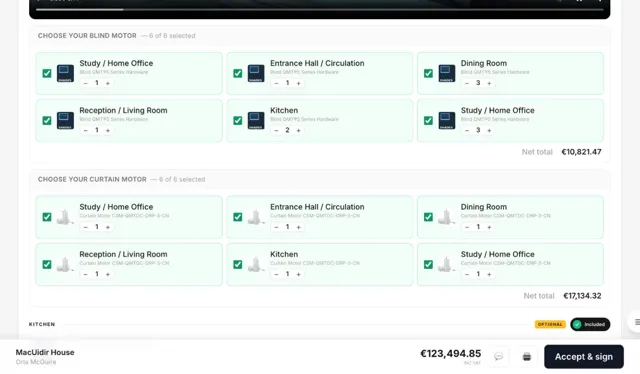Decrease blind motor quantity for Kitchen

tap(276, 130)
